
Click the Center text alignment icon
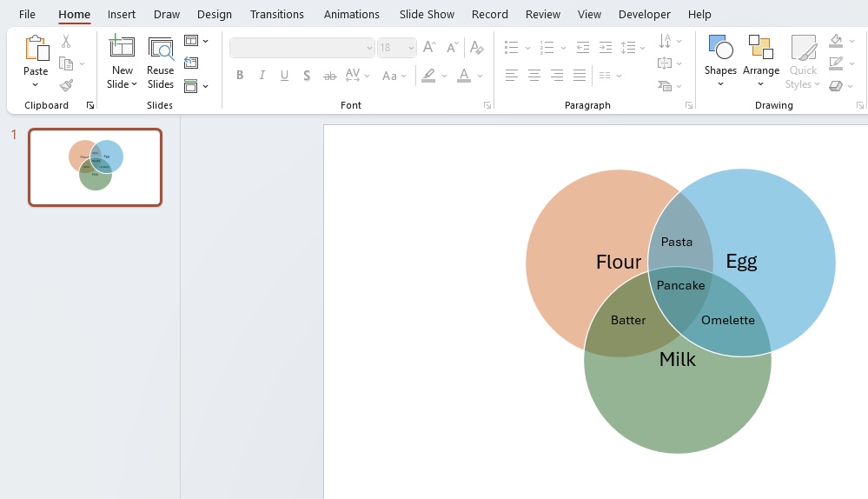point(534,76)
